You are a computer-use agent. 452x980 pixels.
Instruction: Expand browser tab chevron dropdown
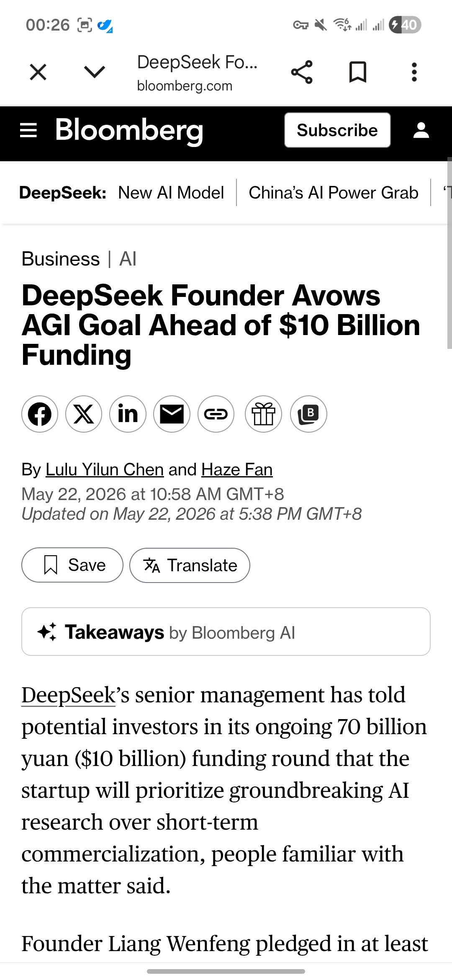pos(95,72)
